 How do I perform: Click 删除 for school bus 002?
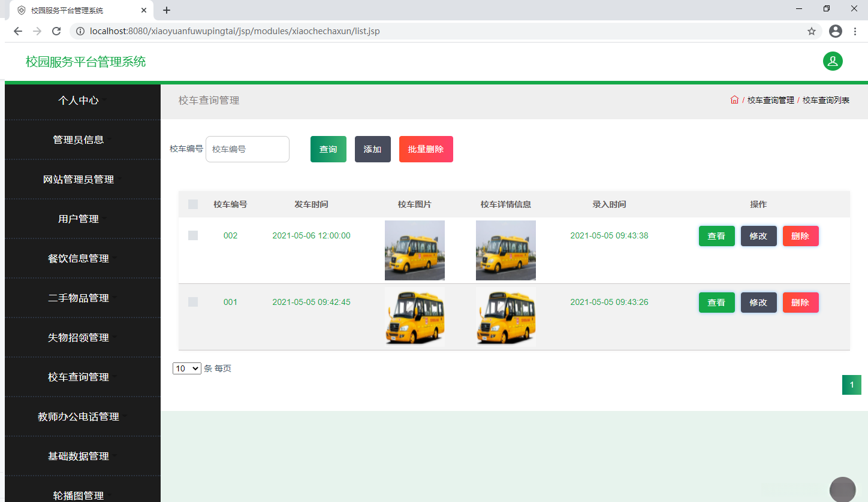pyautogui.click(x=801, y=236)
